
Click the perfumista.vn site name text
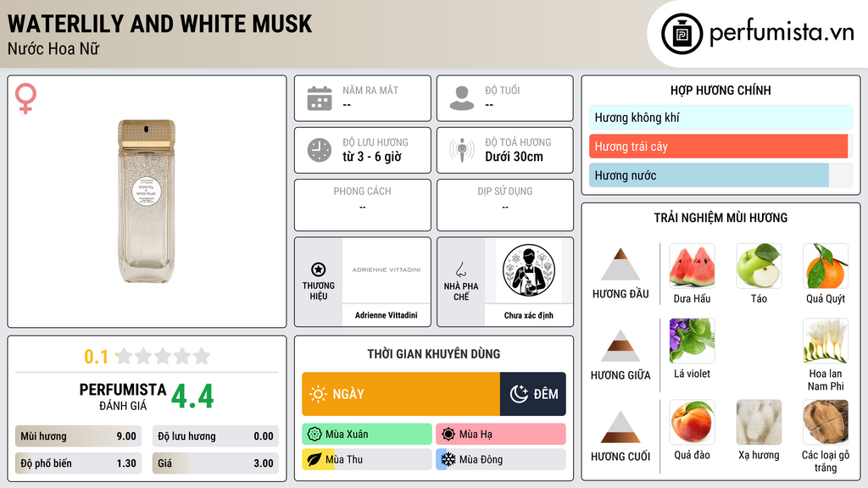point(782,32)
